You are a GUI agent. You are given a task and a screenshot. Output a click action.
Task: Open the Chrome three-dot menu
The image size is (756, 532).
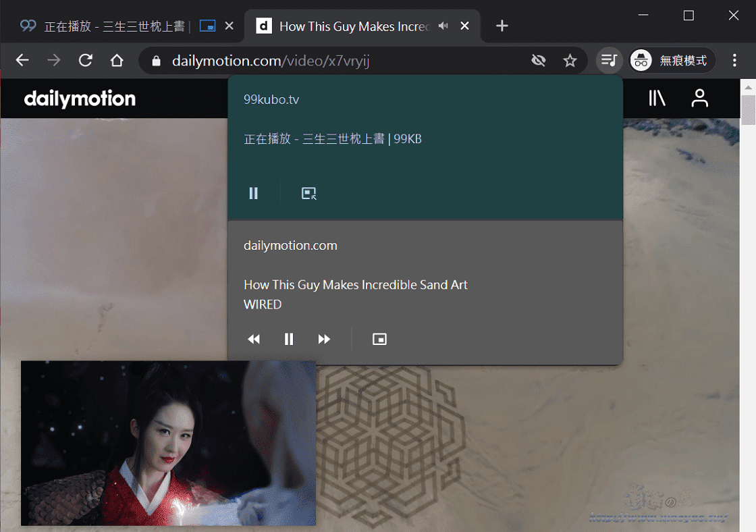(x=734, y=60)
